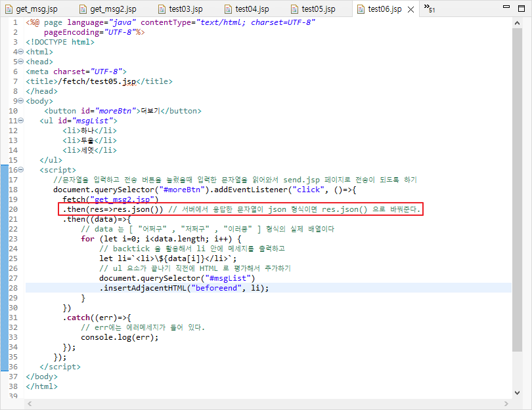Click the closing </script> tag
The width and height of the screenshot is (532, 410).
click(x=60, y=367)
